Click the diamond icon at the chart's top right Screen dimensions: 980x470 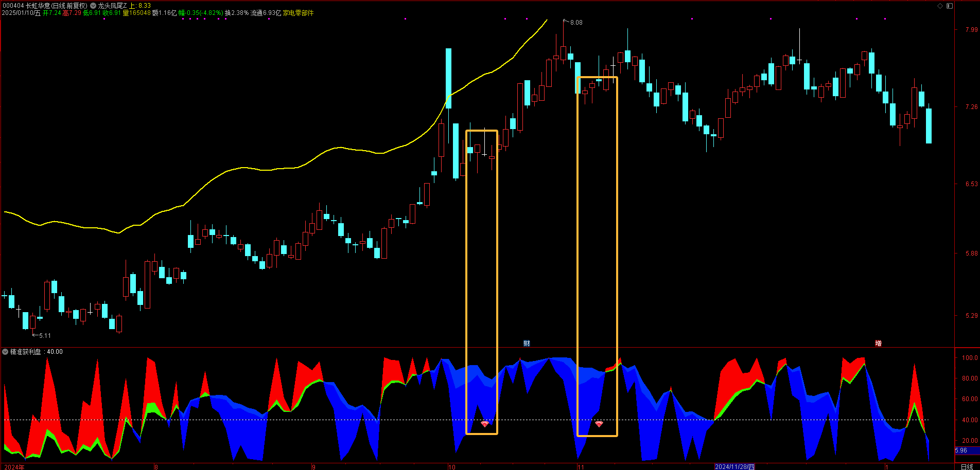tap(940, 6)
